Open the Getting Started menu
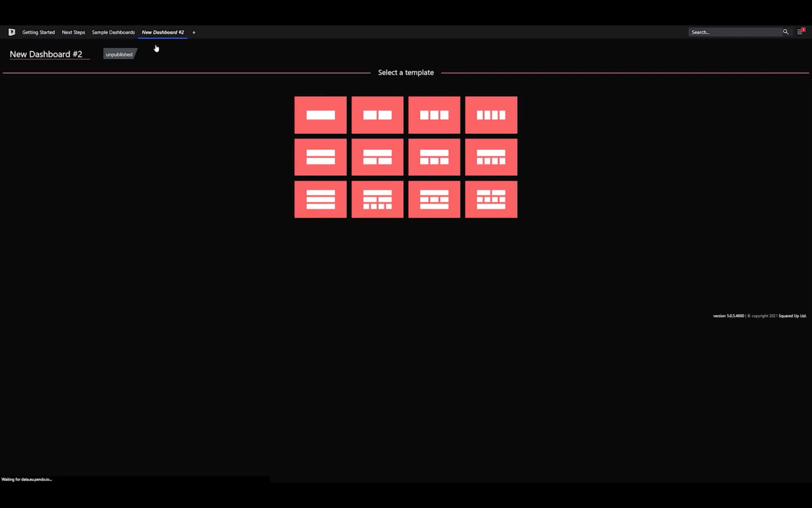The height and width of the screenshot is (508, 812). point(39,32)
